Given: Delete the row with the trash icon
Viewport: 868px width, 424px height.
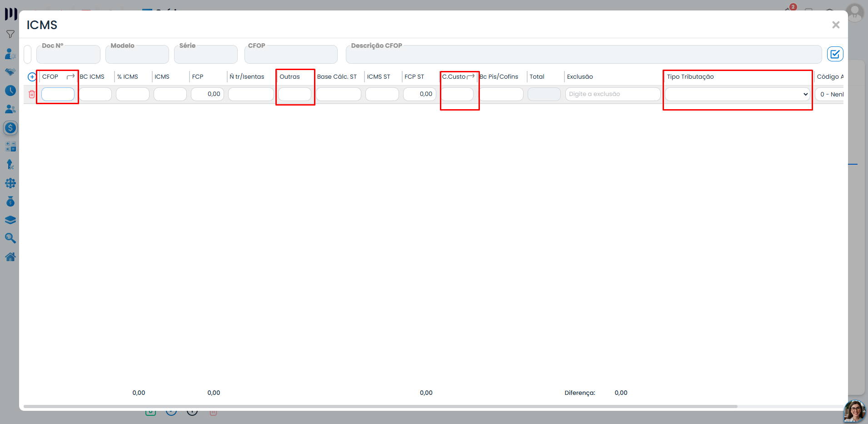Looking at the screenshot, I should (32, 94).
